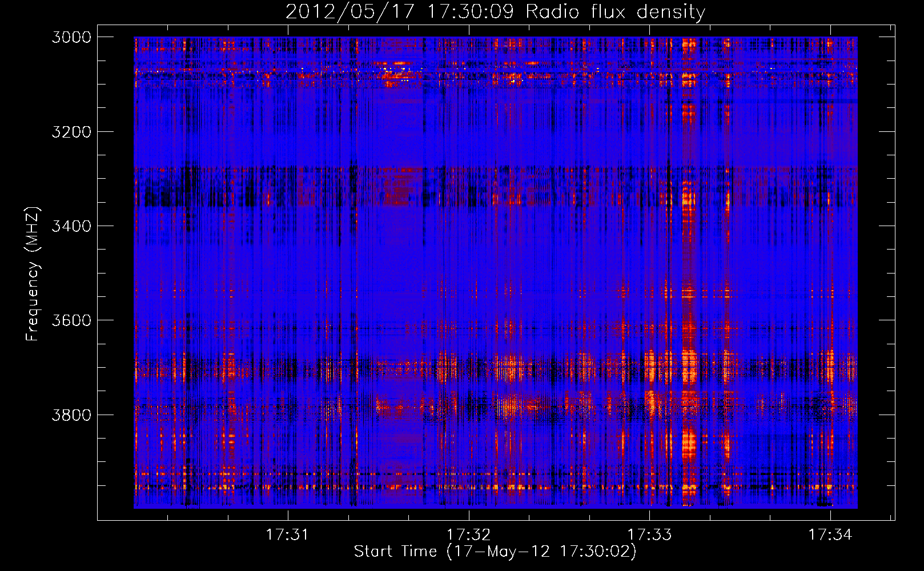Click the 3600 frequency tick label

[x=71, y=320]
